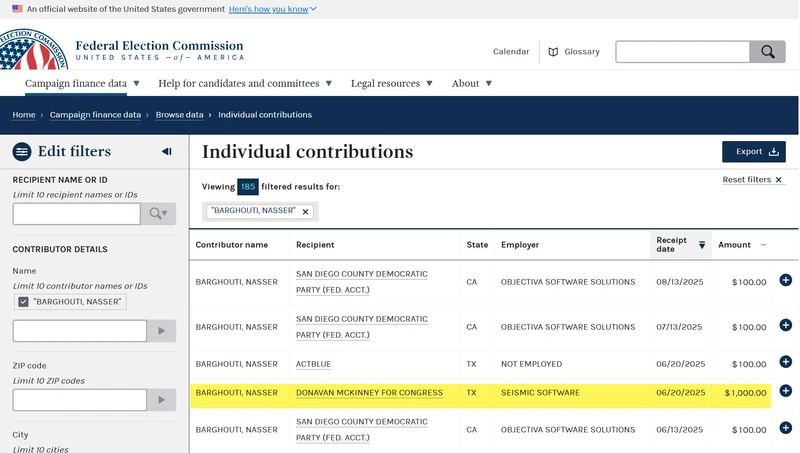Viewport: 800px width, 453px height.
Task: Select the $1,000.00 amount cell
Action: point(745,393)
